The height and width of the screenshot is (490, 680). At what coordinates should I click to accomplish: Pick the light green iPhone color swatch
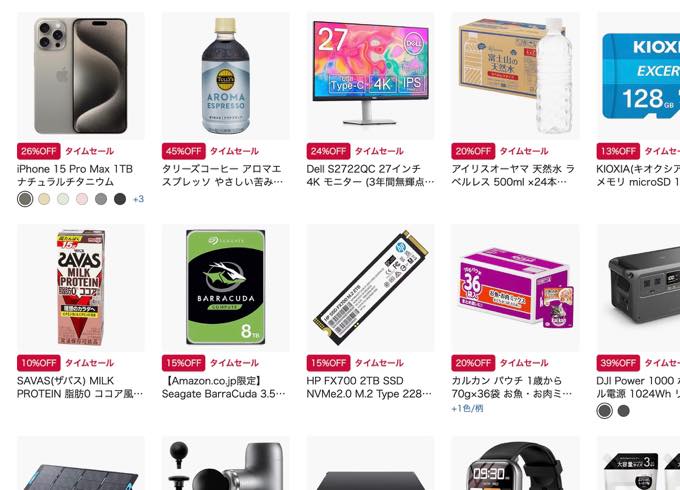click(x=63, y=199)
